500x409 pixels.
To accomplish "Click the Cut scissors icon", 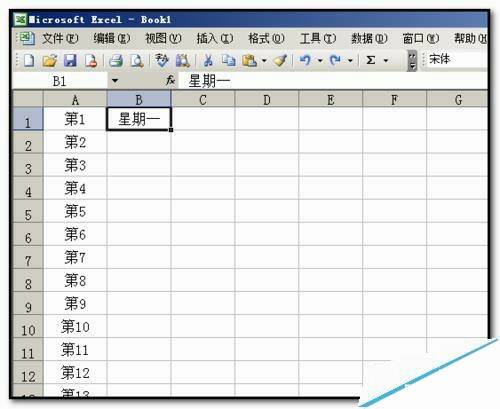I will click(x=208, y=61).
